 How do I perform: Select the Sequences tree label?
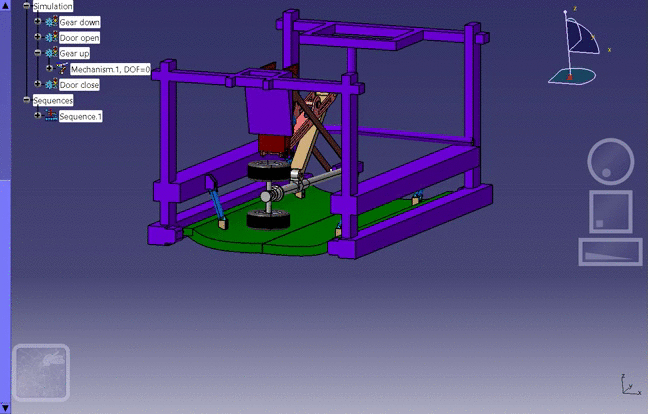point(53,100)
